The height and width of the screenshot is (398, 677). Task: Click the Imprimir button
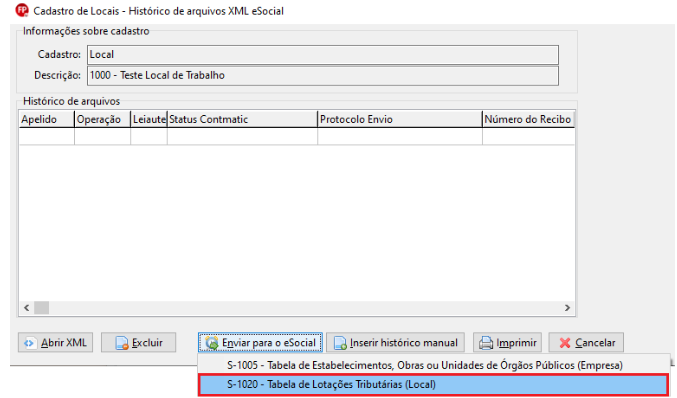click(507, 342)
